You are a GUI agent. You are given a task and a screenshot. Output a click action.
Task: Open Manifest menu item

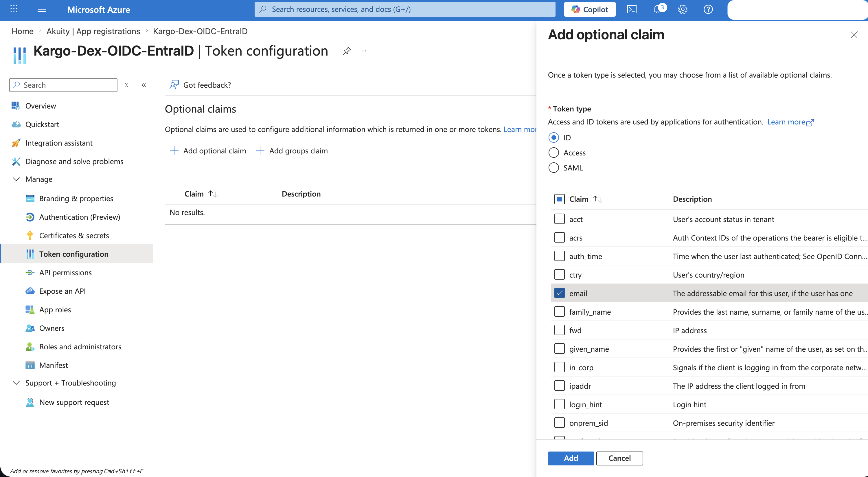pos(77,365)
